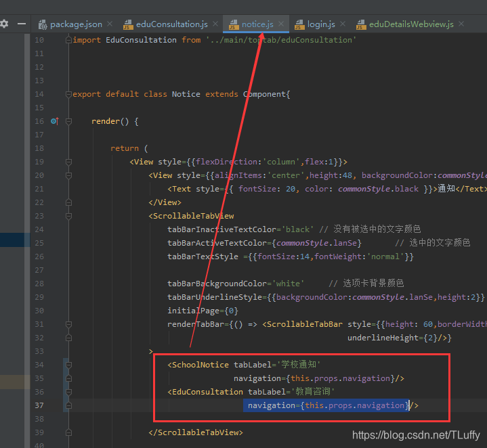
Task: Click the collapse (minus) icon beside the gear
Action: 22,24
